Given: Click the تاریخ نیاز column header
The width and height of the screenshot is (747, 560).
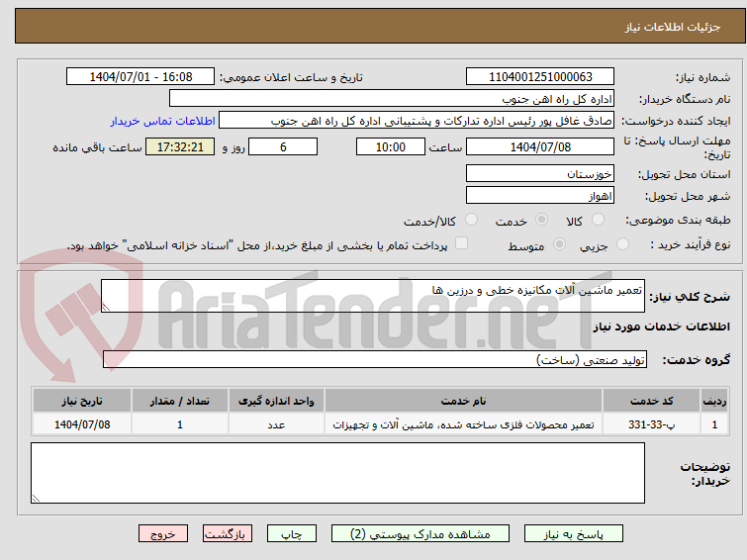Looking at the screenshot, I should click(x=82, y=401).
